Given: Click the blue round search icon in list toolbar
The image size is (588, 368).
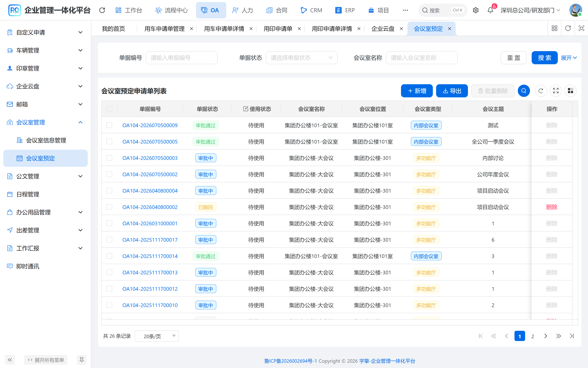Looking at the screenshot, I should [524, 91].
